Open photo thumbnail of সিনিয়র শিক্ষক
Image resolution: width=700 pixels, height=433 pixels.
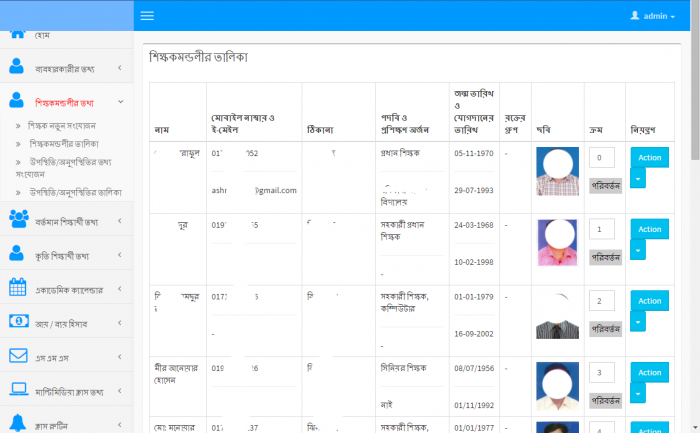(558, 386)
